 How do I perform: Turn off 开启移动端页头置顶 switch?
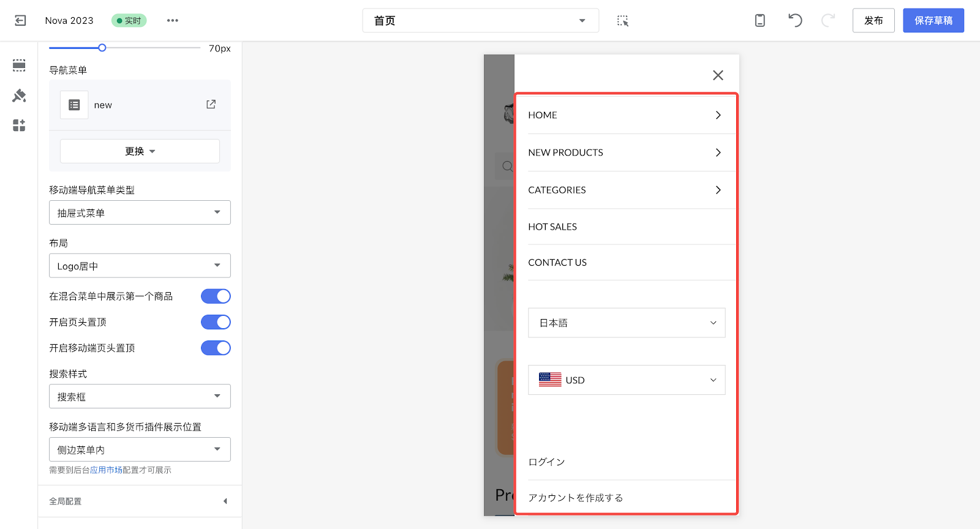(x=216, y=348)
